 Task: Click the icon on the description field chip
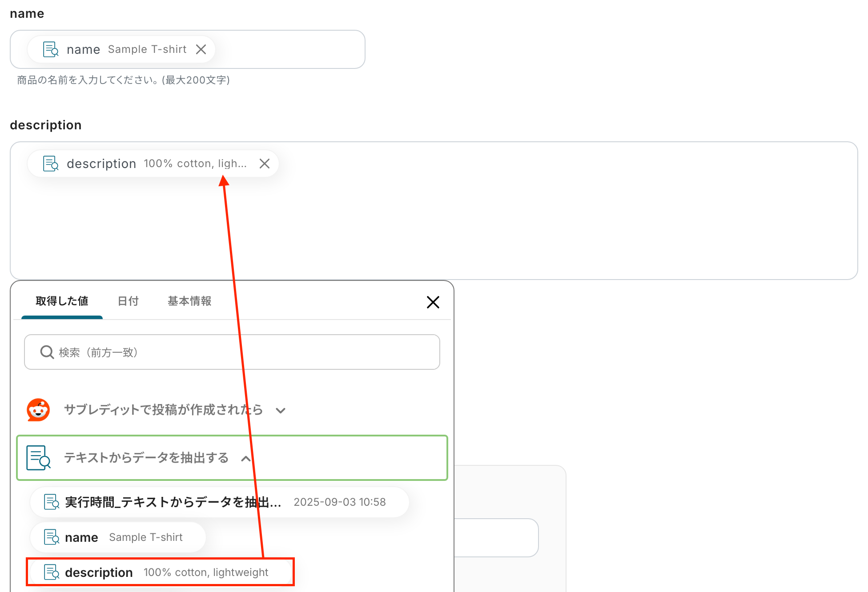[51, 164]
